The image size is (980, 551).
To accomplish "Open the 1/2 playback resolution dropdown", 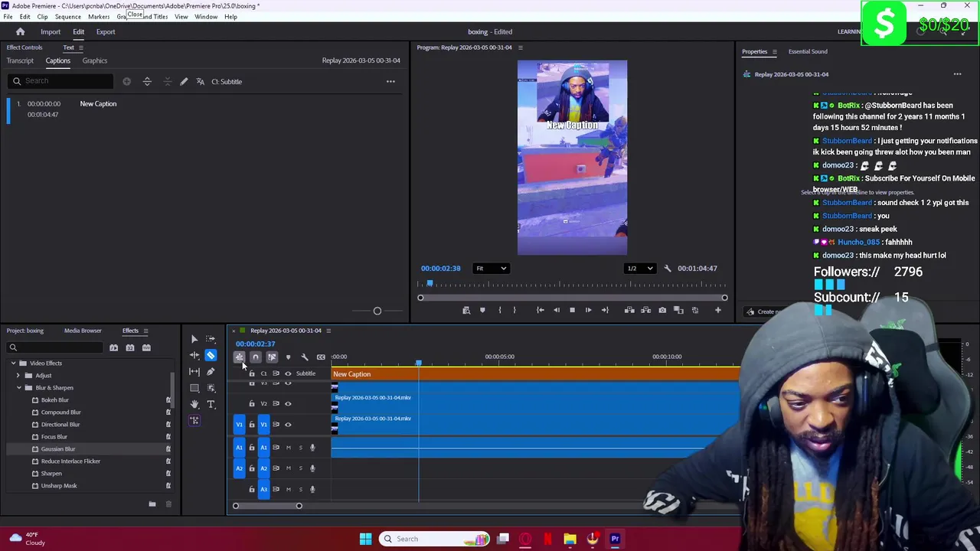I will tap(640, 269).
